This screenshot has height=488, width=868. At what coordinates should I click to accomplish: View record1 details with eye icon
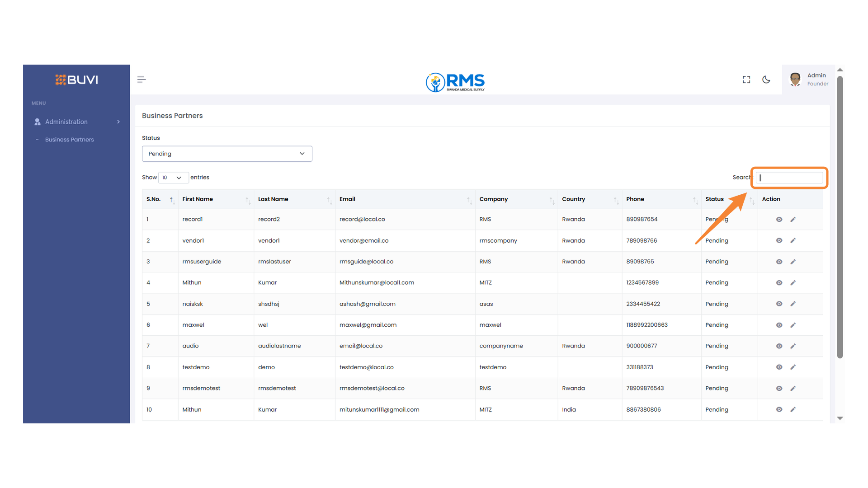point(779,220)
